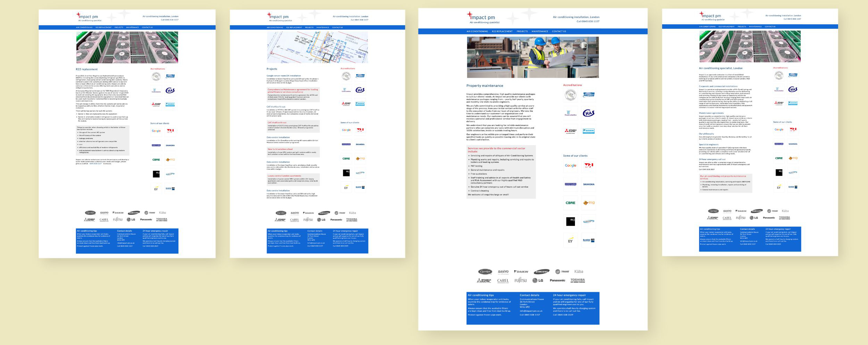The width and height of the screenshot is (868, 345).
Task: Click the Mitsubishi Electric brand logo
Action: pyautogui.click(x=484, y=280)
